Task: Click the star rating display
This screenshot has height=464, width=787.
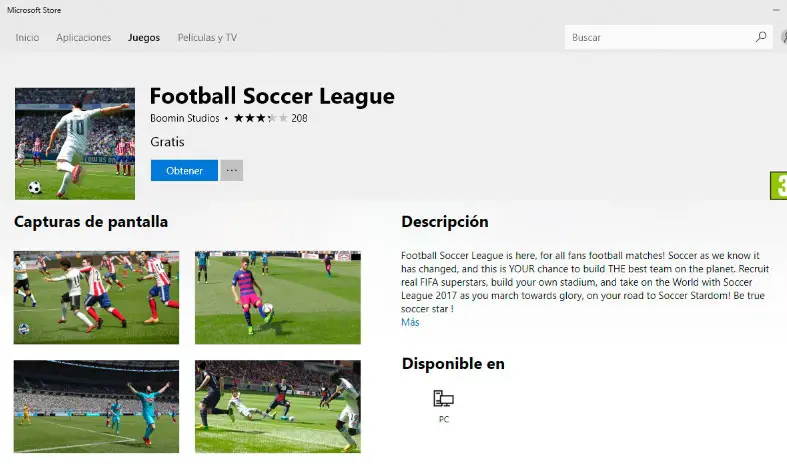Action: [261, 118]
